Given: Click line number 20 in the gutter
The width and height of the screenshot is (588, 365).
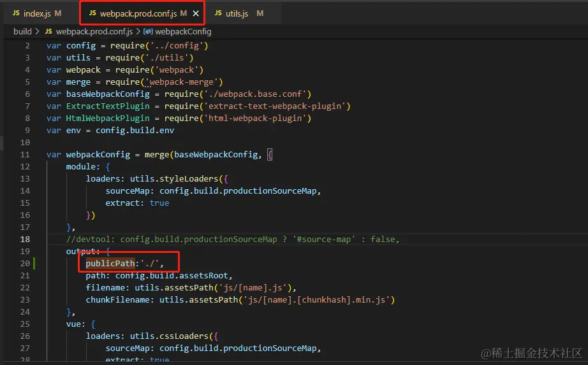Looking at the screenshot, I should (25, 264).
